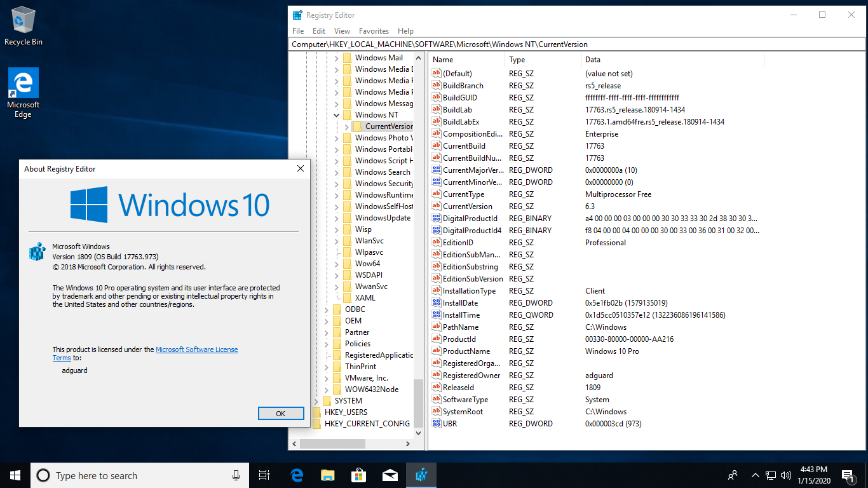The width and height of the screenshot is (868, 488).
Task: Launch Microsoft Edge from desktop shortcut
Action: point(24,93)
